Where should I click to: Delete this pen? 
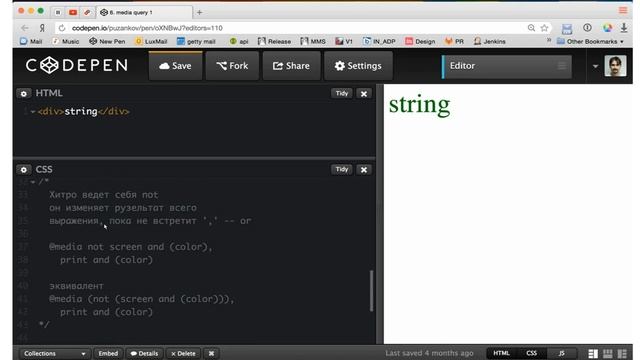pos(183,353)
